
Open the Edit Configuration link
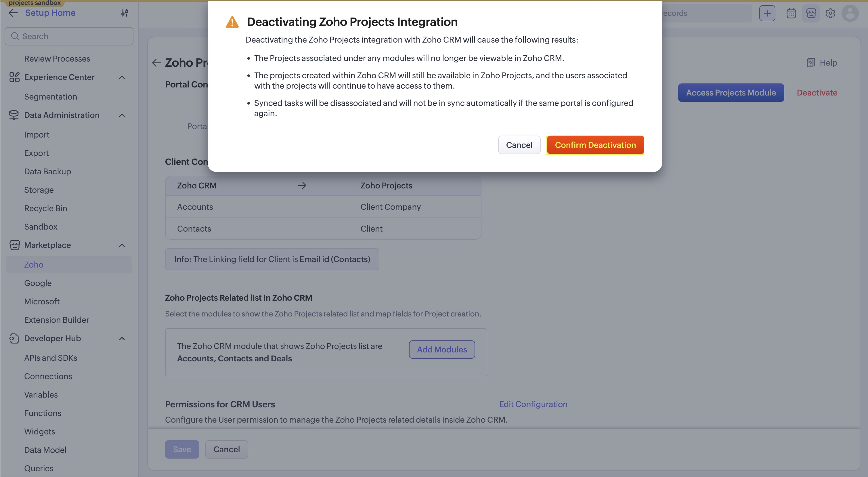(x=533, y=404)
